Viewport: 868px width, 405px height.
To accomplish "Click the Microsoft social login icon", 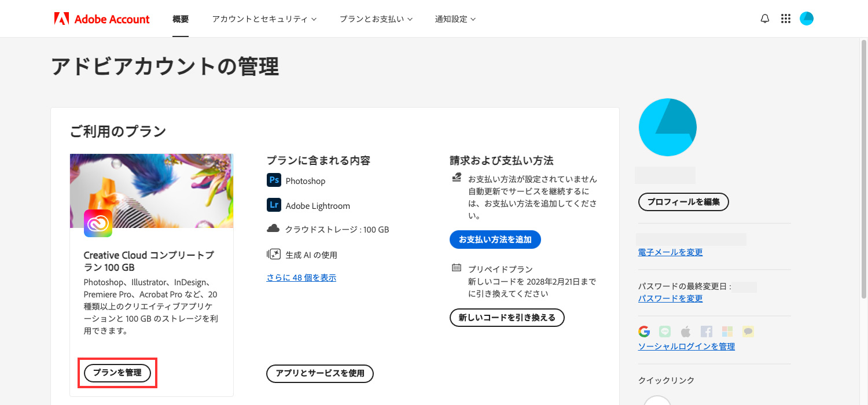I will tap(727, 332).
